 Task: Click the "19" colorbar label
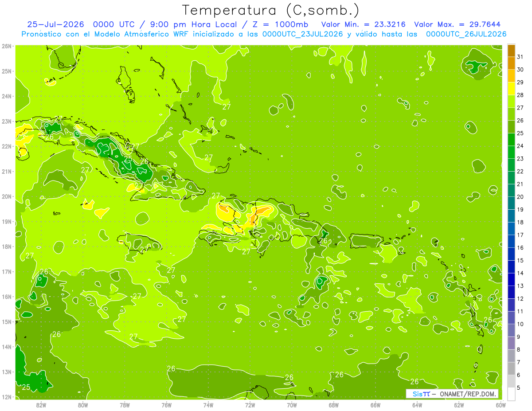tap(520, 210)
